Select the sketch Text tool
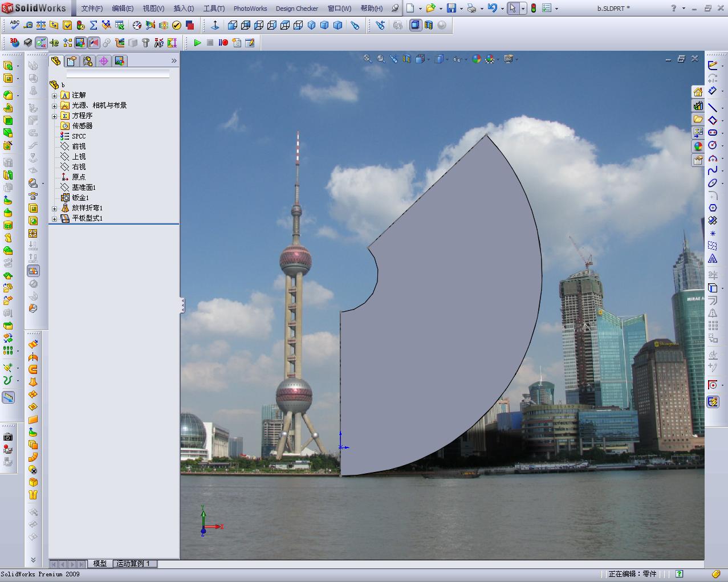The height and width of the screenshot is (582, 728). tap(713, 259)
